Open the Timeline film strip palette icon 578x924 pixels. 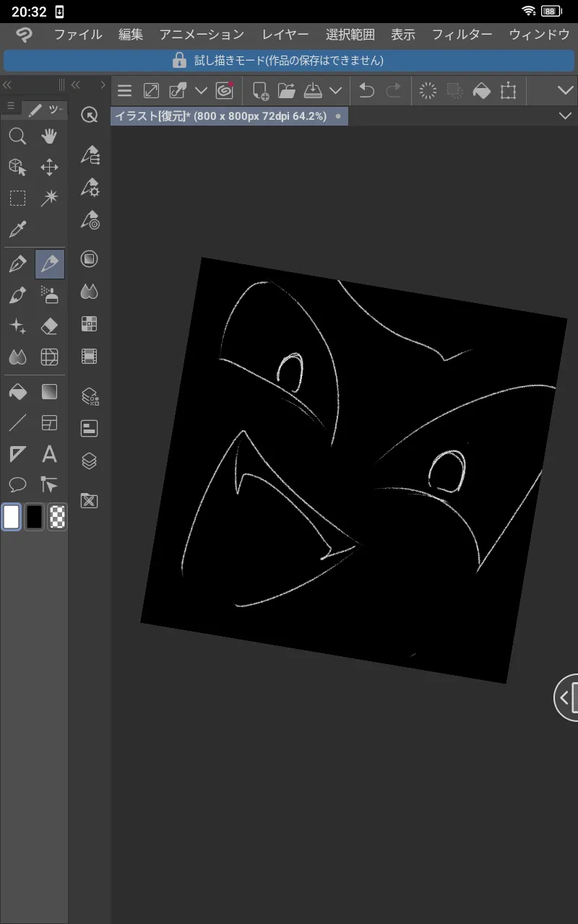90,356
